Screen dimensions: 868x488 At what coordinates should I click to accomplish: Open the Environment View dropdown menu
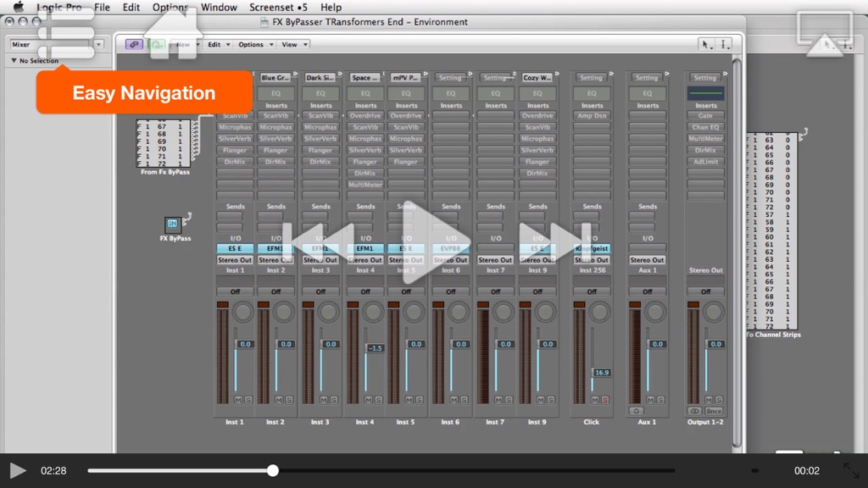tap(294, 44)
